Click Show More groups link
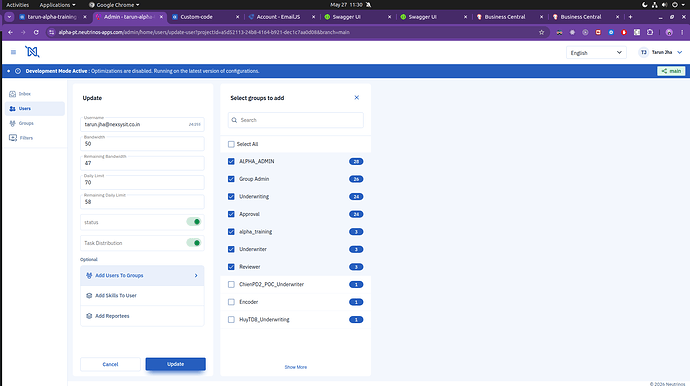Viewport: 690px width, 386px height. coord(296,367)
